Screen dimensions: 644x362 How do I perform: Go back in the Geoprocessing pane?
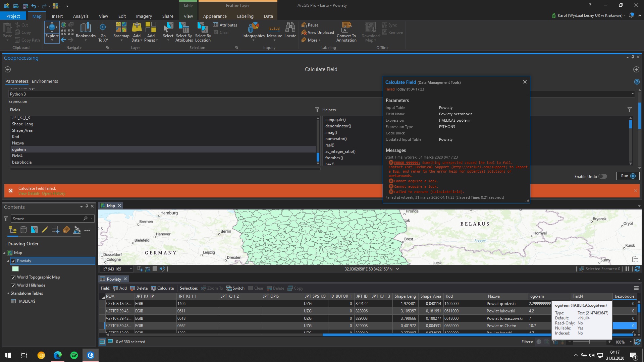coord(8,69)
